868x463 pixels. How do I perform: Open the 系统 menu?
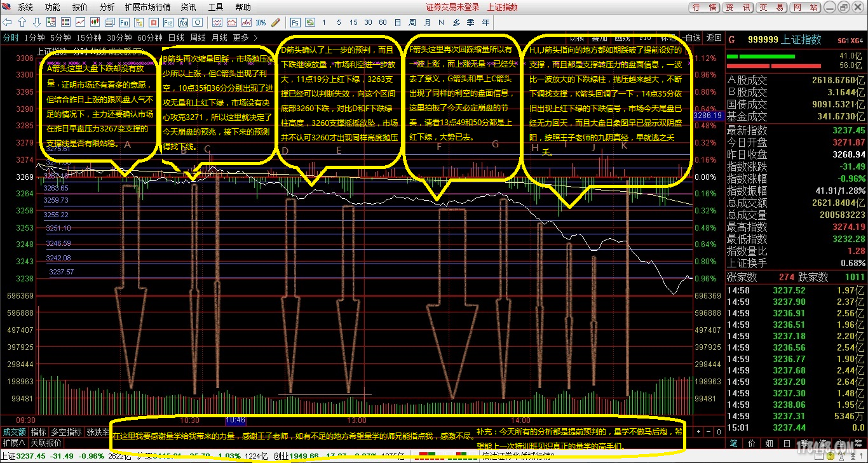(x=25, y=8)
